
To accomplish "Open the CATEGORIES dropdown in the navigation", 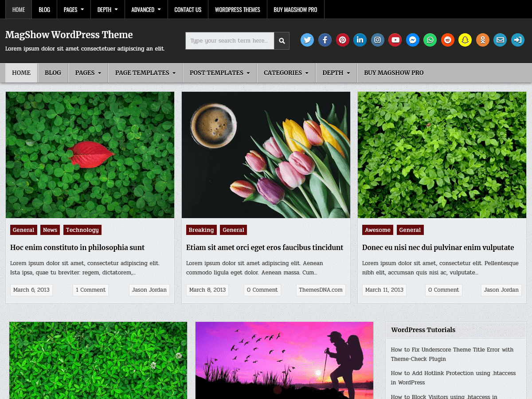I will pyautogui.click(x=286, y=72).
